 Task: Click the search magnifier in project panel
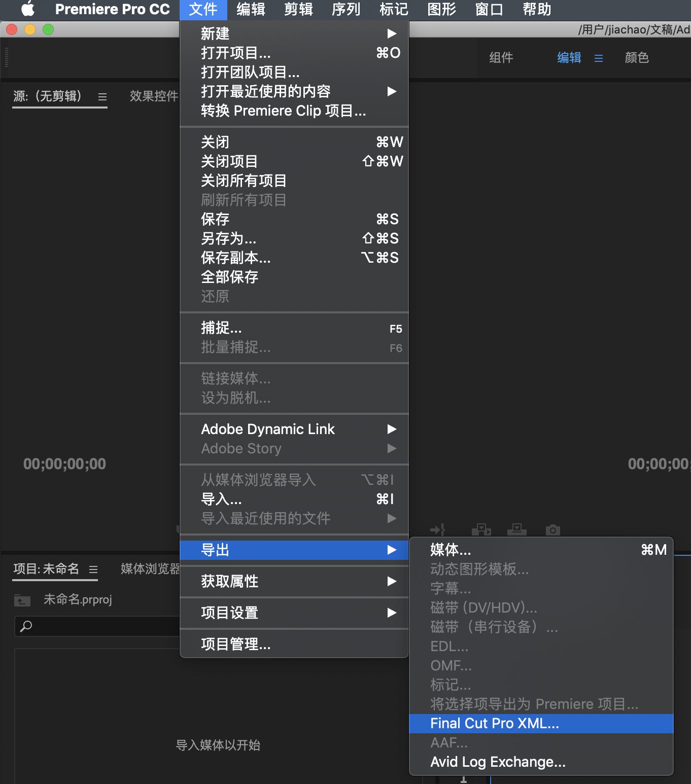(x=26, y=626)
